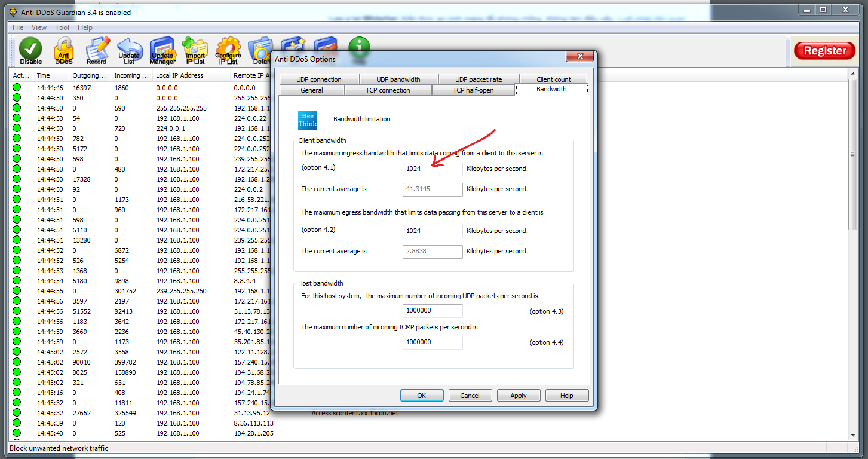Click the OK button in options dialog
This screenshot has height=459, width=868.
[x=422, y=396]
